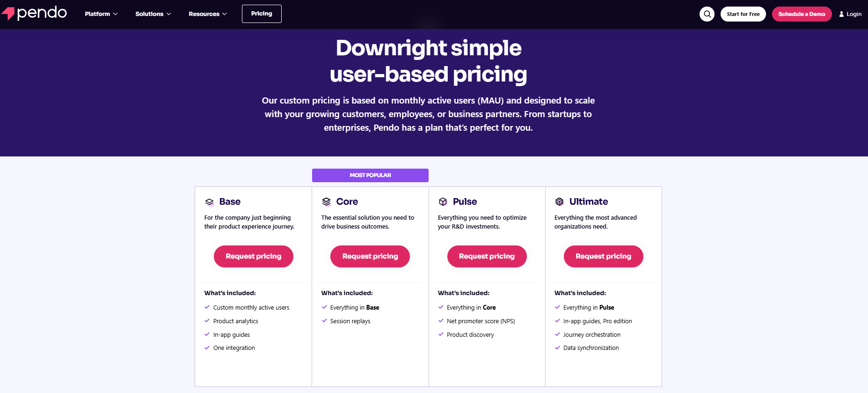Click the checkmark beside Net promoter score

441,321
